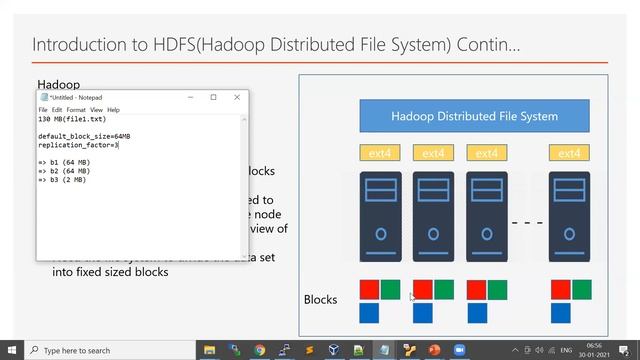Maximize the Notepad window
This screenshot has width=640, height=360.
(x=213, y=97)
